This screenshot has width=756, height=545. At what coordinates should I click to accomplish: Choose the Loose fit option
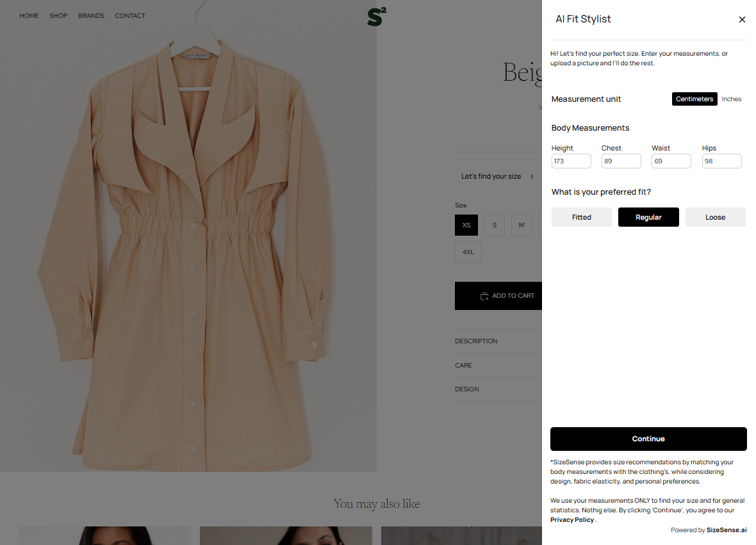click(715, 217)
